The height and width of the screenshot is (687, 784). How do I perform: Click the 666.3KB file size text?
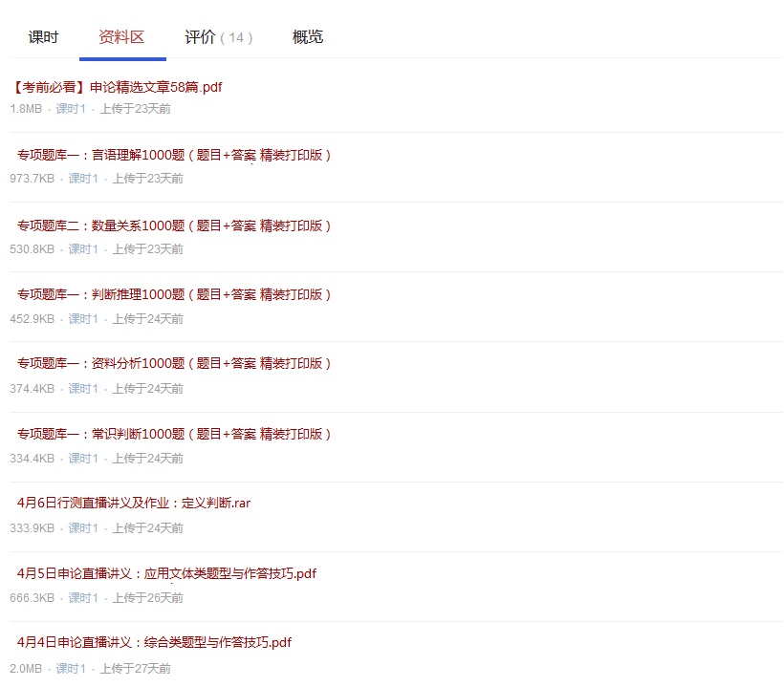[32, 597]
